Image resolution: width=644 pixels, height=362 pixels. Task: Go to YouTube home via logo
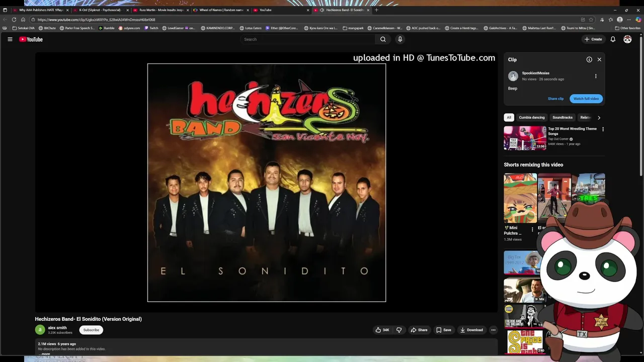point(31,39)
